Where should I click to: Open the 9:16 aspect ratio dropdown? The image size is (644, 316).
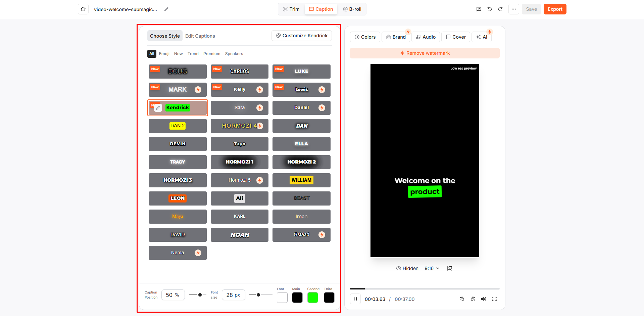click(x=432, y=268)
